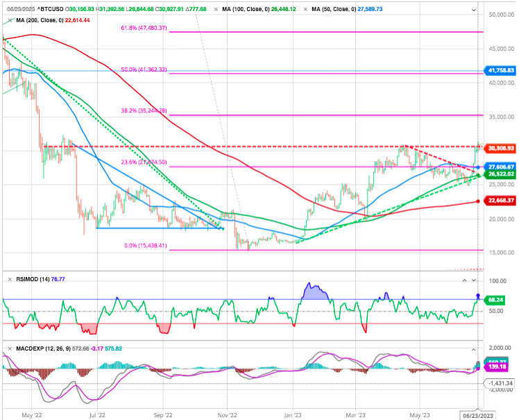Click the May '23 time axis label

420,415
